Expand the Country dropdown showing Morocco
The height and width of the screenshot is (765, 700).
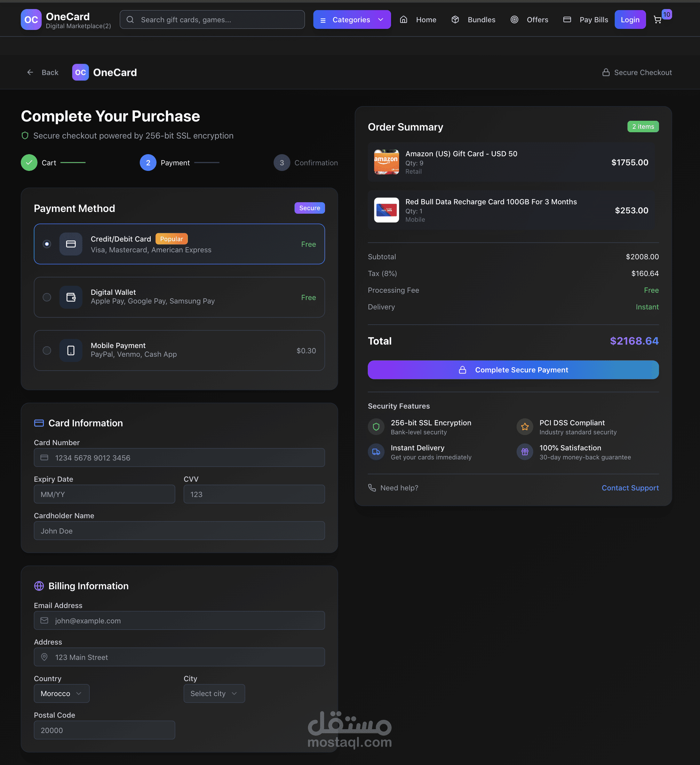tap(62, 693)
